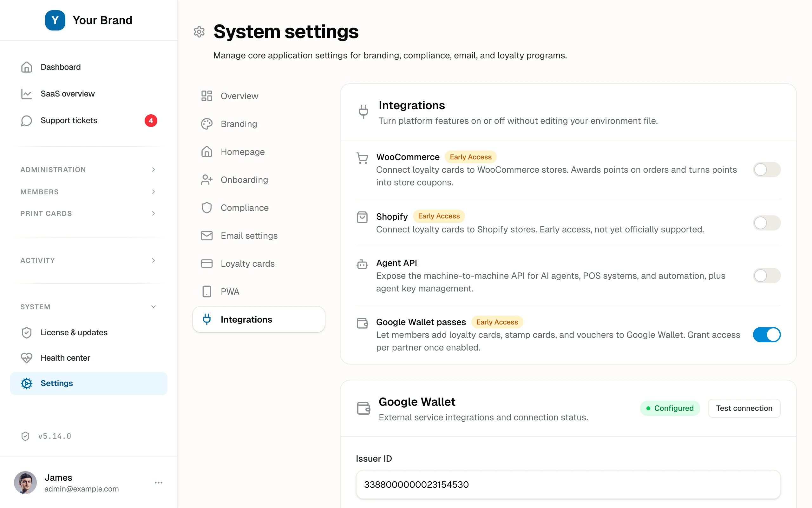Viewport: 812px width, 508px height.
Task: Open the Email settings tab
Action: pyautogui.click(x=259, y=236)
